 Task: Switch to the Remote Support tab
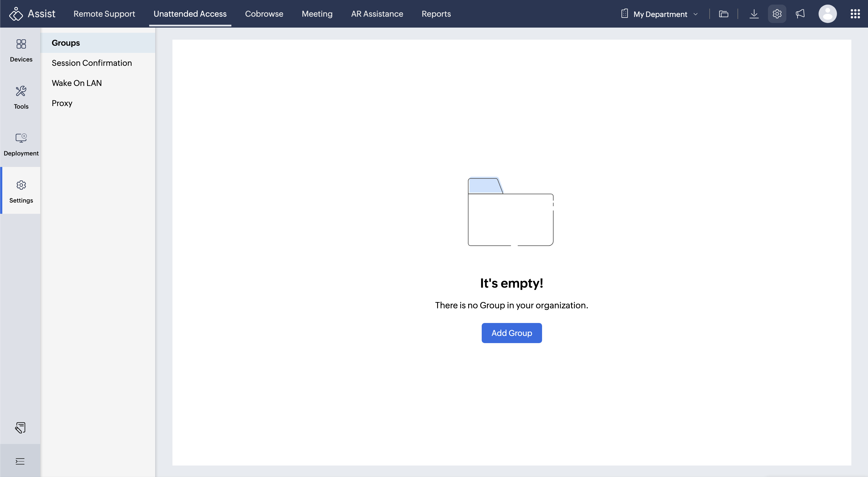tap(104, 14)
